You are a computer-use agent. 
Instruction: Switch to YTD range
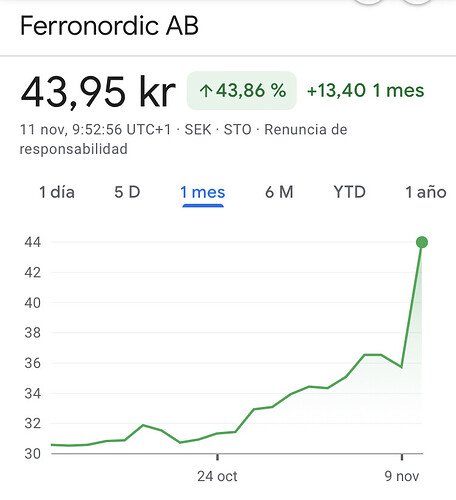[x=349, y=192]
